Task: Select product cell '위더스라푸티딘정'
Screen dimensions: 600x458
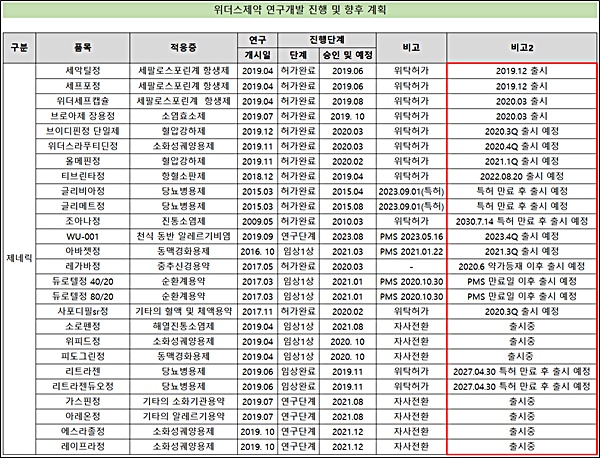Action: click(83, 146)
